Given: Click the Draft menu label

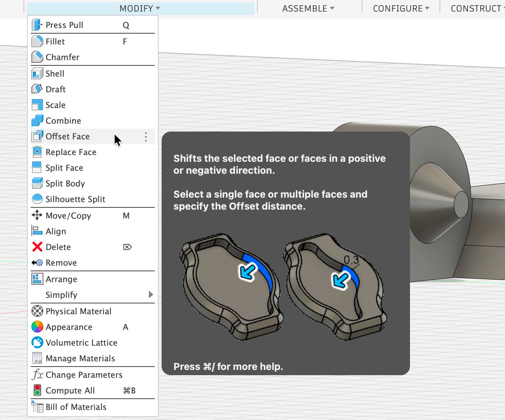Looking at the screenshot, I should 55,89.
